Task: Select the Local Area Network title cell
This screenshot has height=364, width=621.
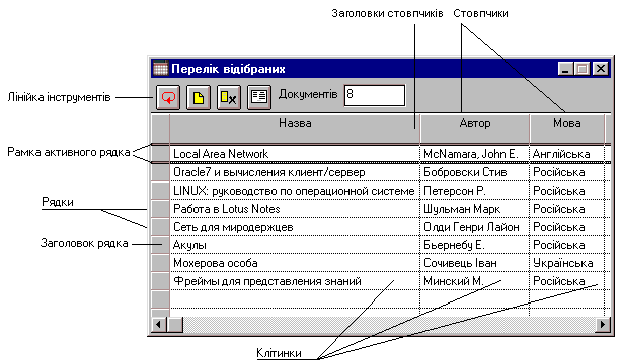Action: pos(294,154)
